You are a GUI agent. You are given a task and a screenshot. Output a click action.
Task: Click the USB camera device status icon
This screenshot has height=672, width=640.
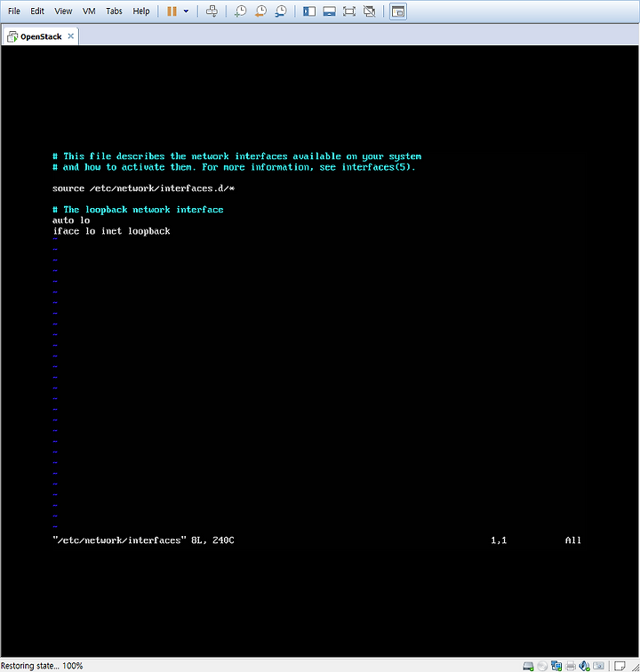point(598,666)
